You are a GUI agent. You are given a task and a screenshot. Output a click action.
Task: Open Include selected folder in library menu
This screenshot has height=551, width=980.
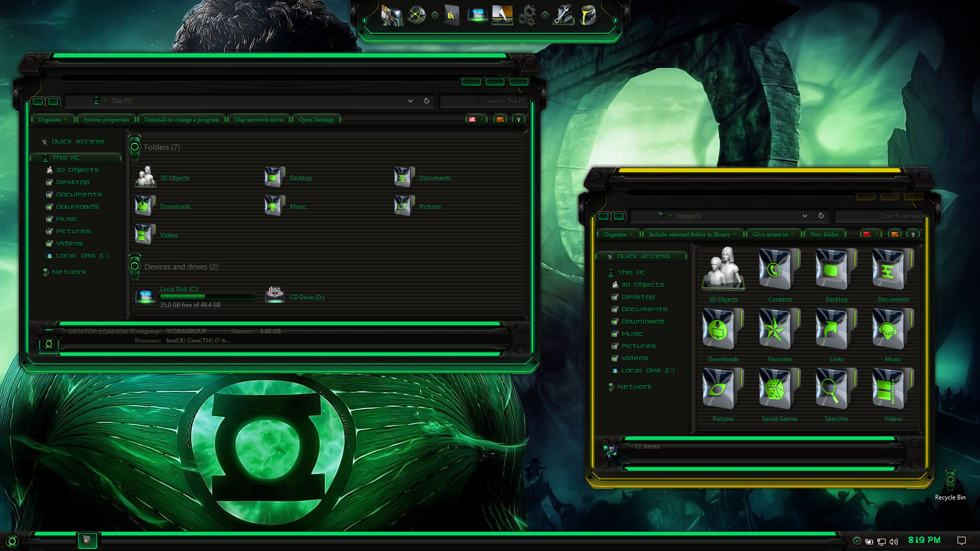692,234
